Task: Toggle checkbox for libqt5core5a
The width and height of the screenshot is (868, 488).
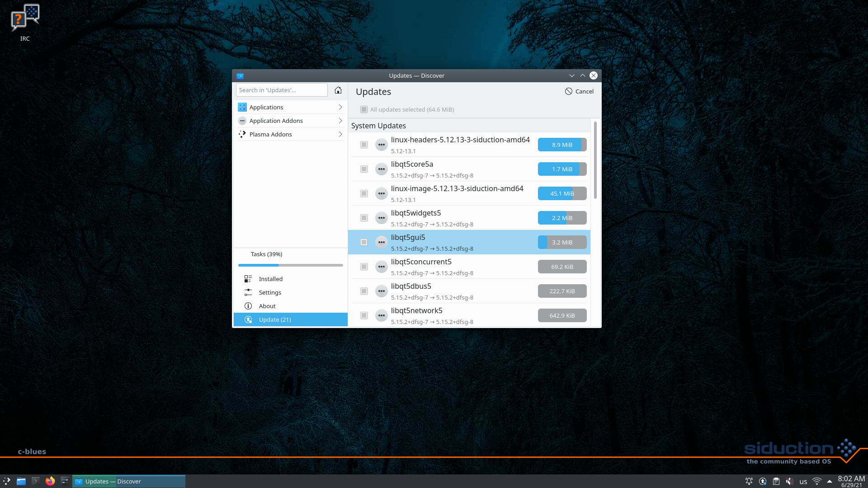Action: [x=364, y=169]
